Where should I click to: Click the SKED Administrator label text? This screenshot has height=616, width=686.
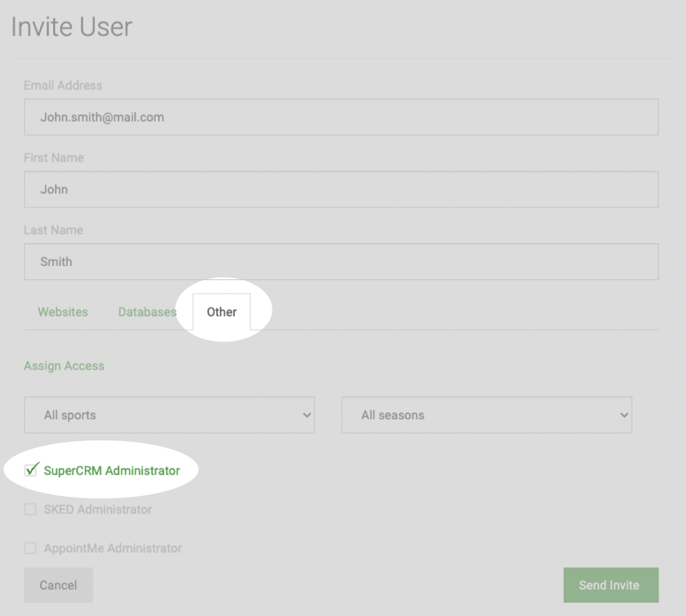tap(98, 509)
